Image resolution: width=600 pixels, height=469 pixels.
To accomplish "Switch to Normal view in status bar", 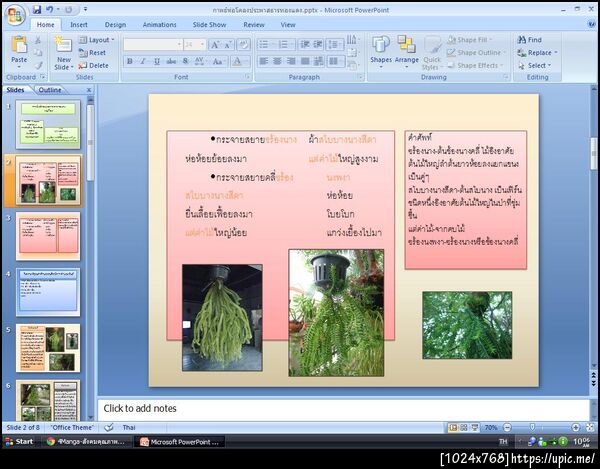I will (453, 428).
